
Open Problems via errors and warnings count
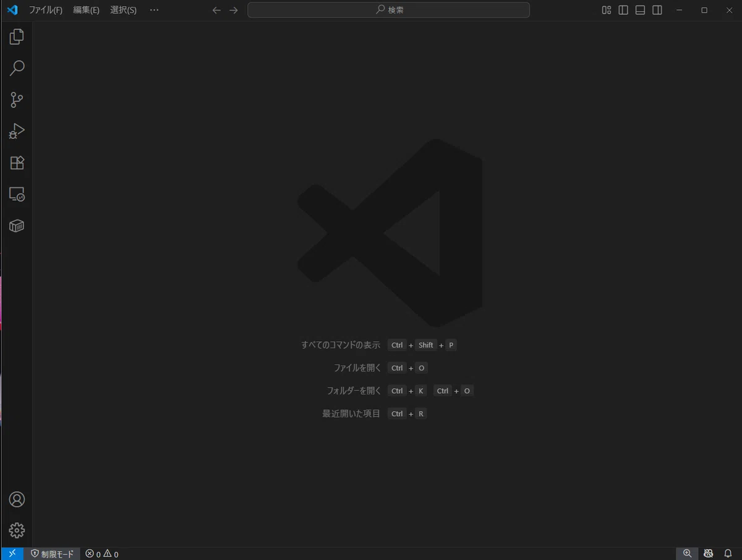coord(102,554)
